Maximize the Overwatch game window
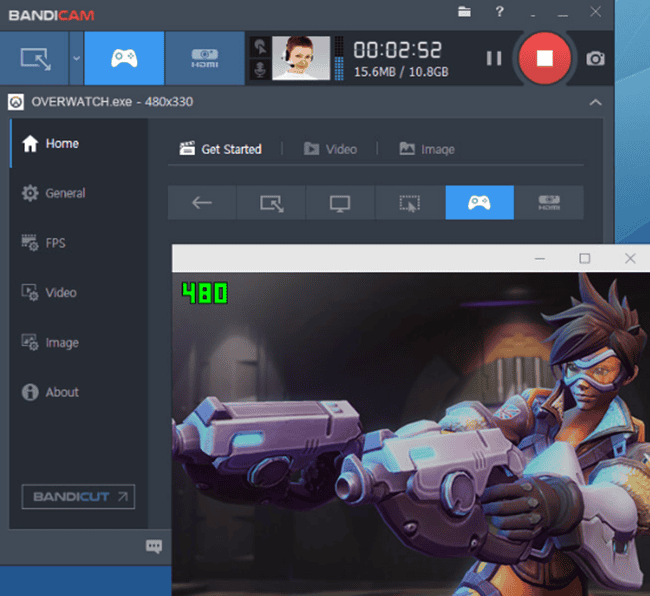This screenshot has width=650, height=596. pyautogui.click(x=585, y=259)
